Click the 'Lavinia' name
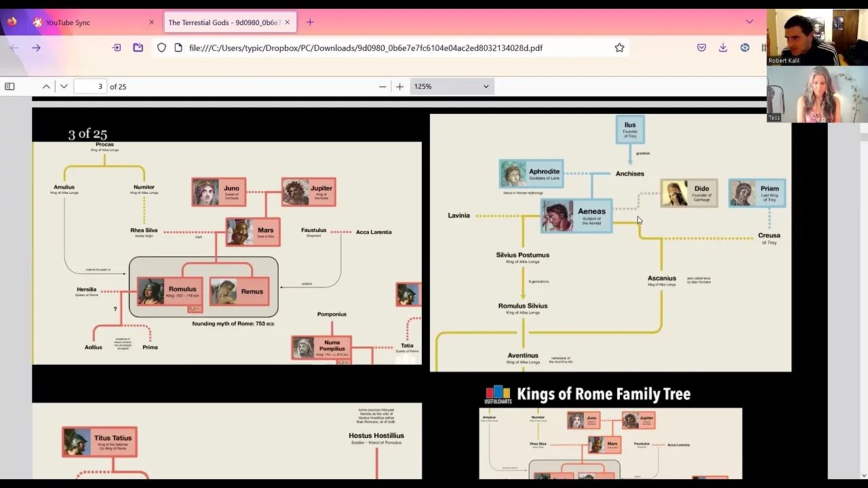The image size is (868, 488). coord(459,216)
